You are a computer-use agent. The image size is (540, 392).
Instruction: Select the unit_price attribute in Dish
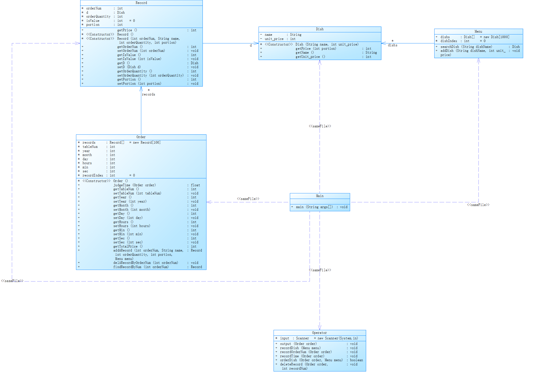pos(274,39)
